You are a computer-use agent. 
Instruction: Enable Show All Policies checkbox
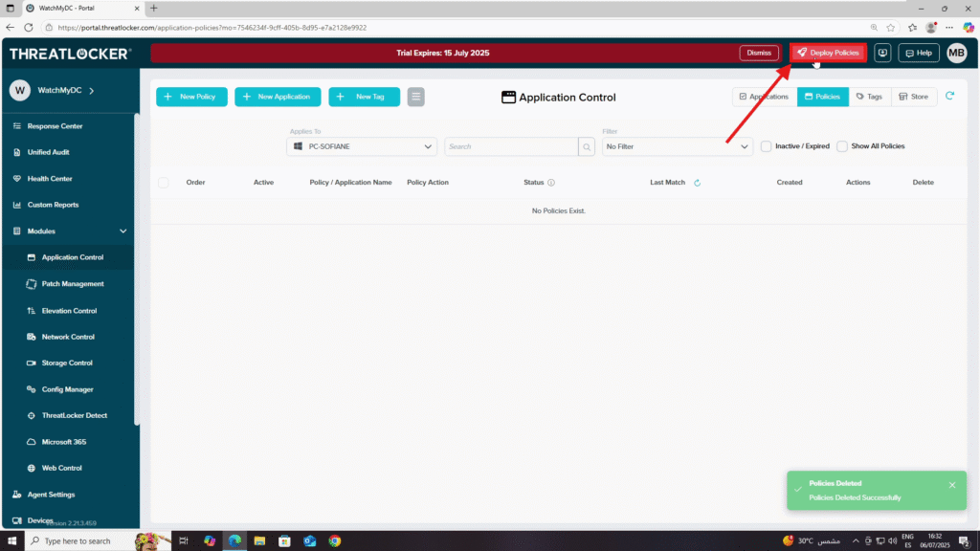[842, 146]
